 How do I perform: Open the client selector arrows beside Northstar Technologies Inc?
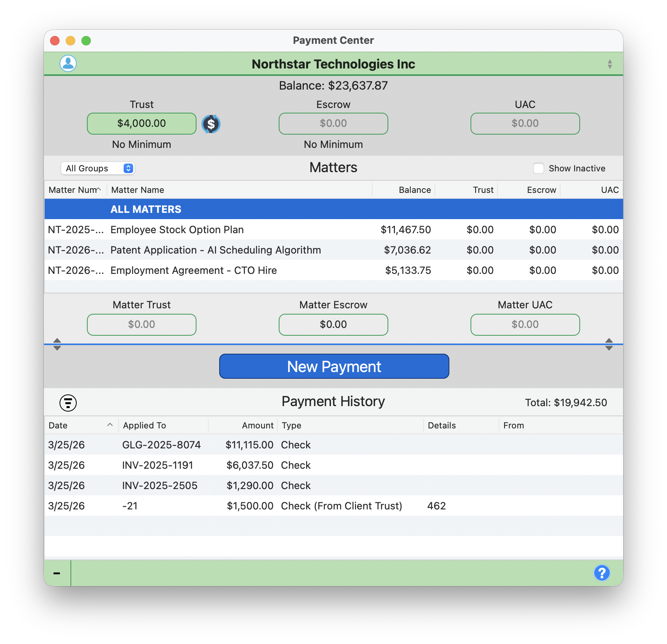tap(609, 64)
